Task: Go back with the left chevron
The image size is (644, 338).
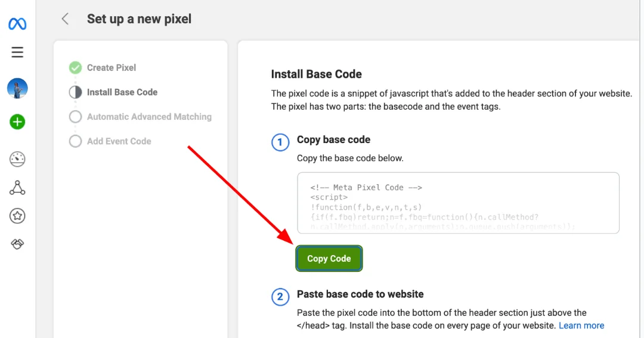Action: [65, 19]
